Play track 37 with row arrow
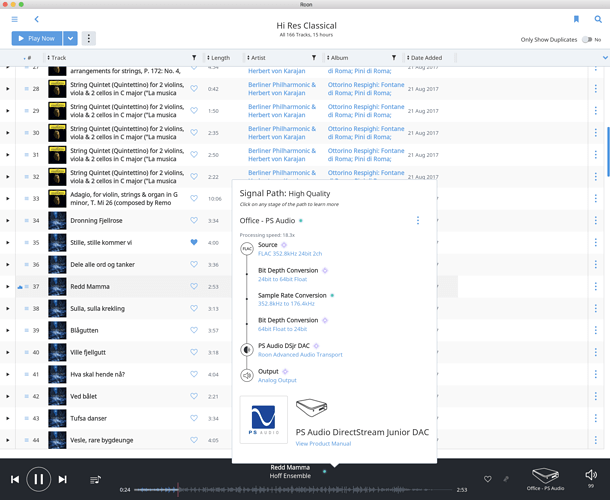Viewport: 610px width, 500px height. point(7,287)
